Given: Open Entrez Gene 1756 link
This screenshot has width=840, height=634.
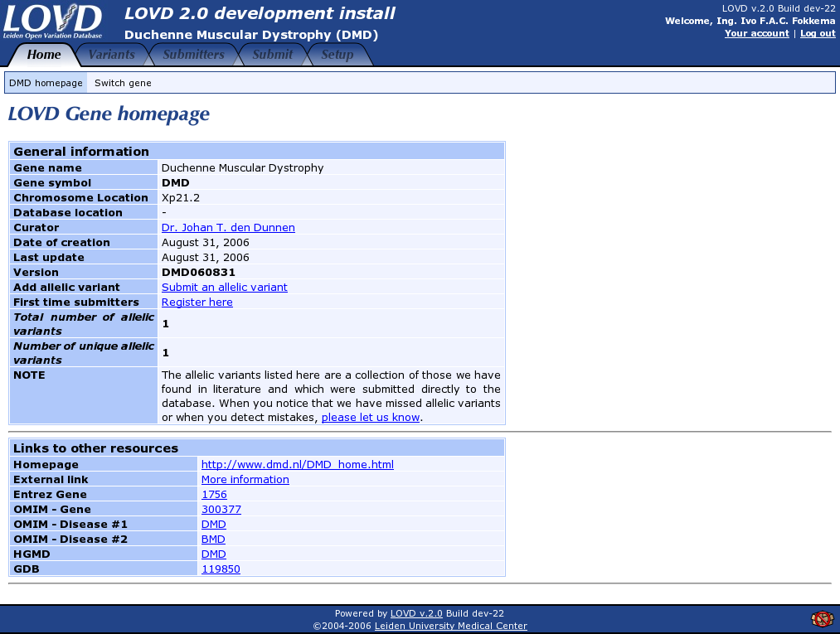Looking at the screenshot, I should [214, 494].
